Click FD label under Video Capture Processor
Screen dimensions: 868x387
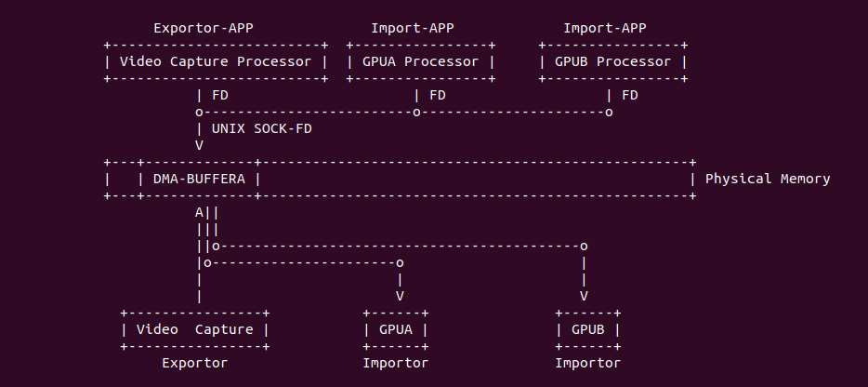220,95
